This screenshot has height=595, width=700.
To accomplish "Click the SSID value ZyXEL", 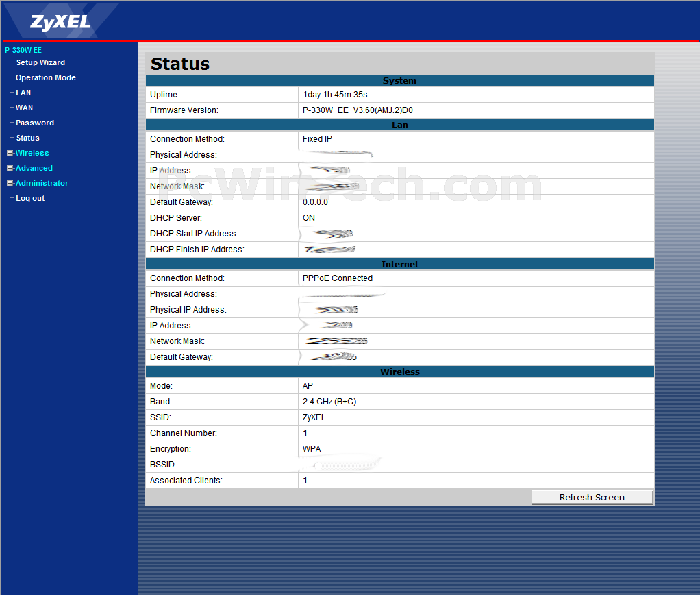I will (314, 417).
